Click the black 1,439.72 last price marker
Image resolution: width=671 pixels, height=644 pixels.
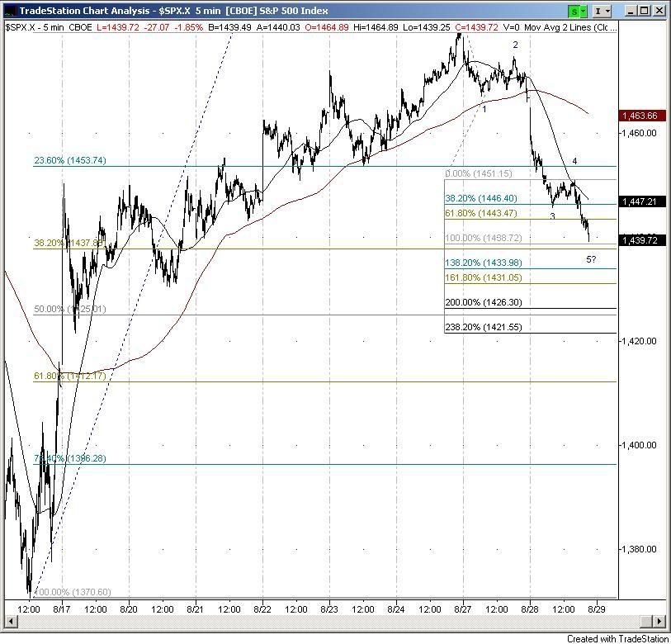coord(640,239)
